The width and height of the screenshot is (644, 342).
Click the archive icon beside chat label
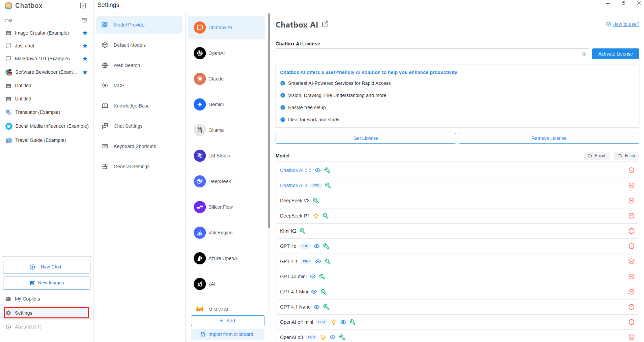tap(85, 20)
